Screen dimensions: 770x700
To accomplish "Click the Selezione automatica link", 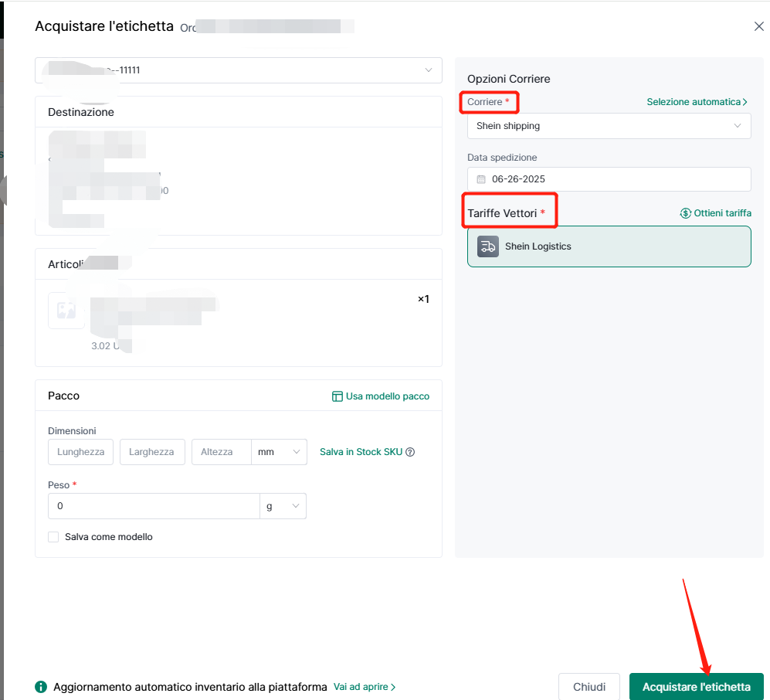I will pyautogui.click(x=697, y=102).
